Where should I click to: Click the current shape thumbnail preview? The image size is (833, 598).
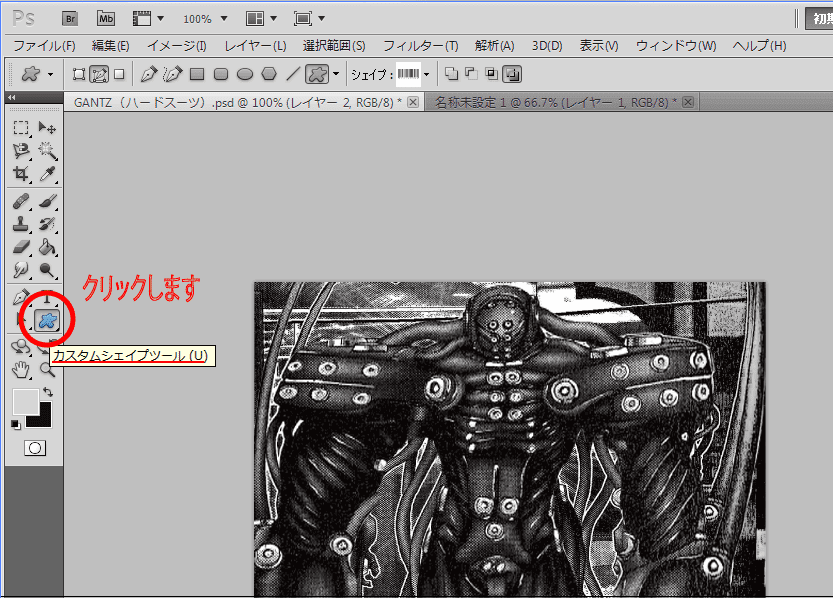pyautogui.click(x=408, y=74)
